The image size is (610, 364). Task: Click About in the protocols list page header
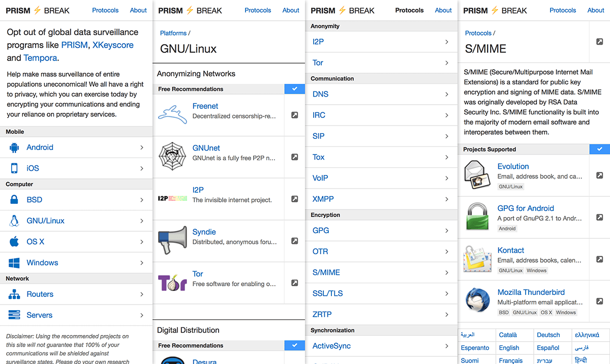click(x=443, y=10)
